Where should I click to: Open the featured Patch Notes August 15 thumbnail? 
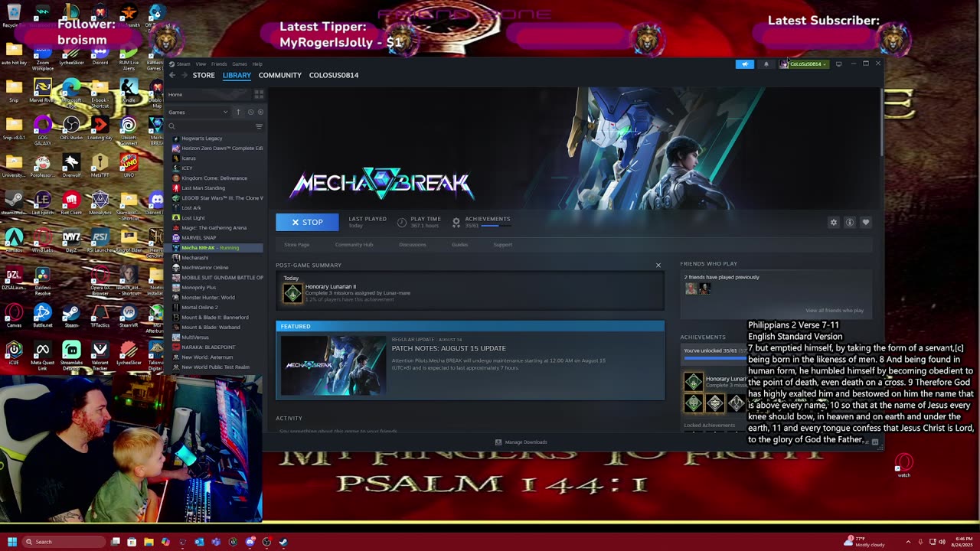click(333, 365)
